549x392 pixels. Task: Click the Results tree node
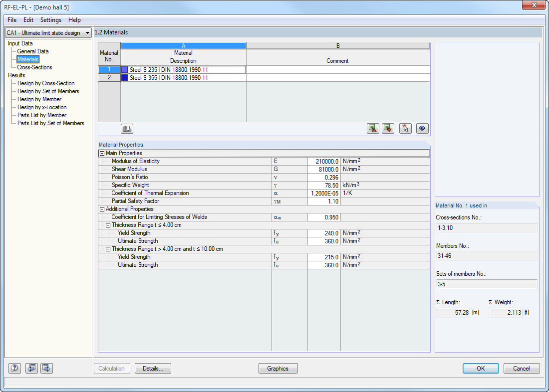tap(16, 75)
